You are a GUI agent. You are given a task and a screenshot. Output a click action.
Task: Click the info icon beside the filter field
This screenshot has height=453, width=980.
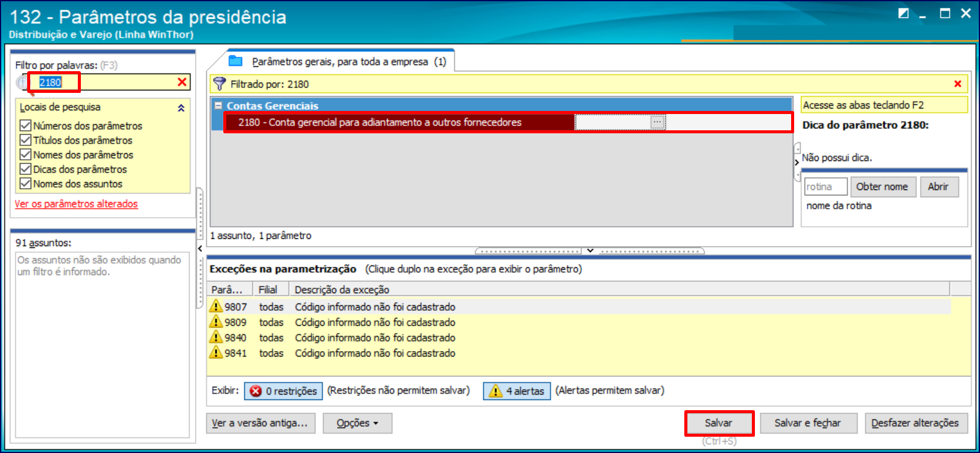click(x=22, y=83)
